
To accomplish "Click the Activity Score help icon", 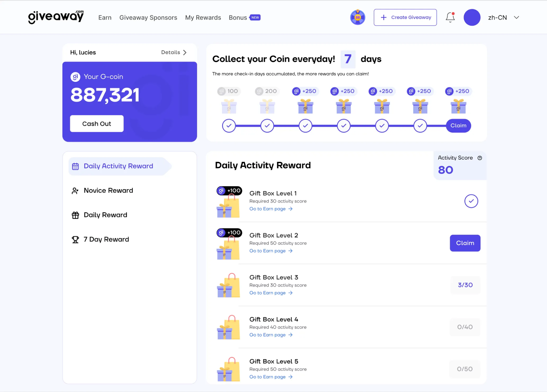I will tap(480, 158).
